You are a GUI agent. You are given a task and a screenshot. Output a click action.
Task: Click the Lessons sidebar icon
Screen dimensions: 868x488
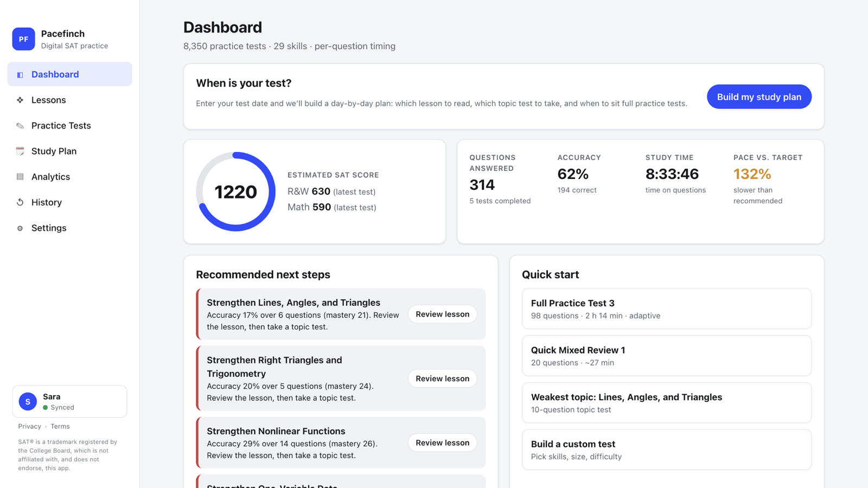[x=20, y=100]
